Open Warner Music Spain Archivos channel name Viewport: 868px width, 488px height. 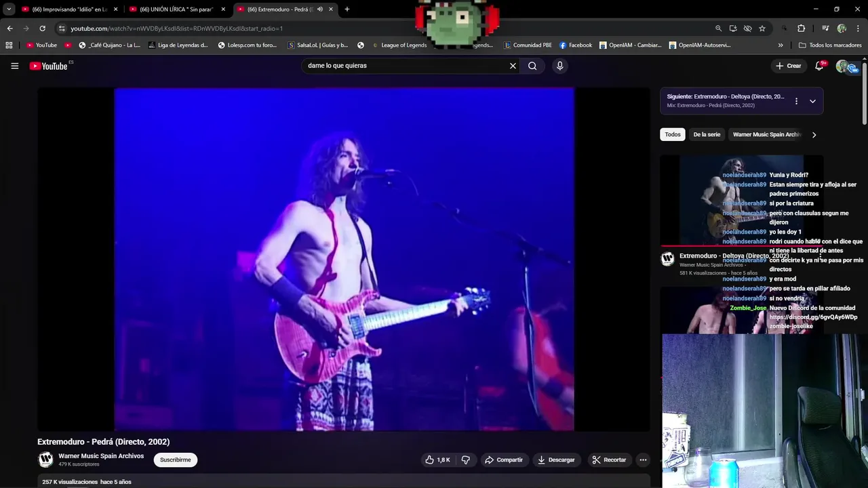pos(101,456)
